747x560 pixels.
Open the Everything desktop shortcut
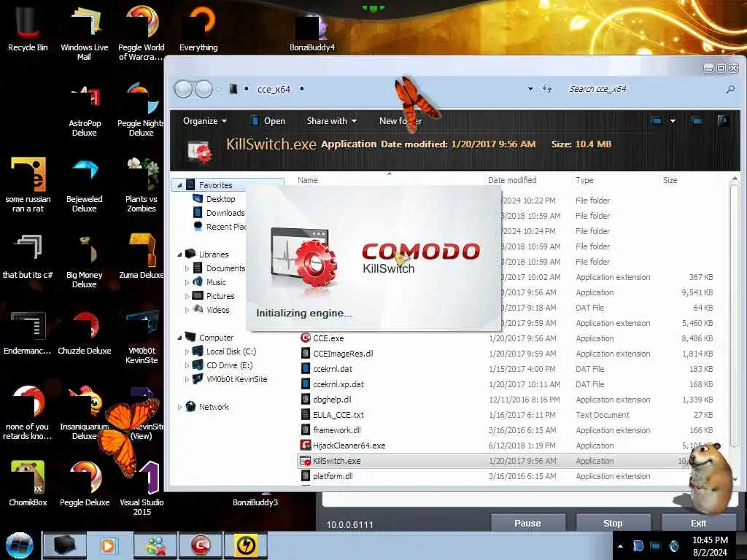[x=198, y=28]
